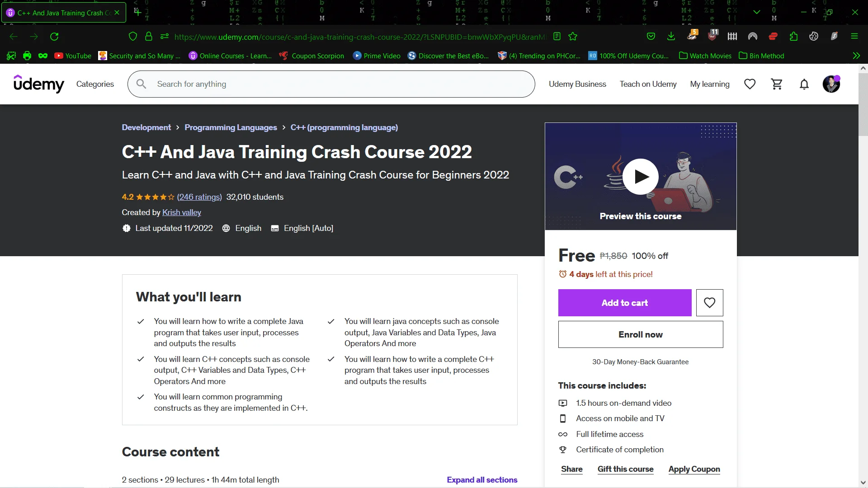This screenshot has width=868, height=488.
Task: Open the shopping cart
Action: 777,84
